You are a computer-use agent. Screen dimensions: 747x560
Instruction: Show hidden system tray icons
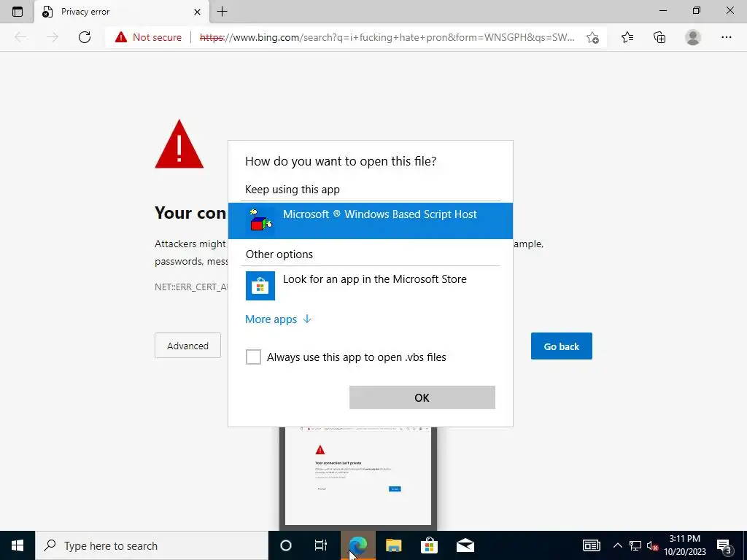tap(617, 545)
